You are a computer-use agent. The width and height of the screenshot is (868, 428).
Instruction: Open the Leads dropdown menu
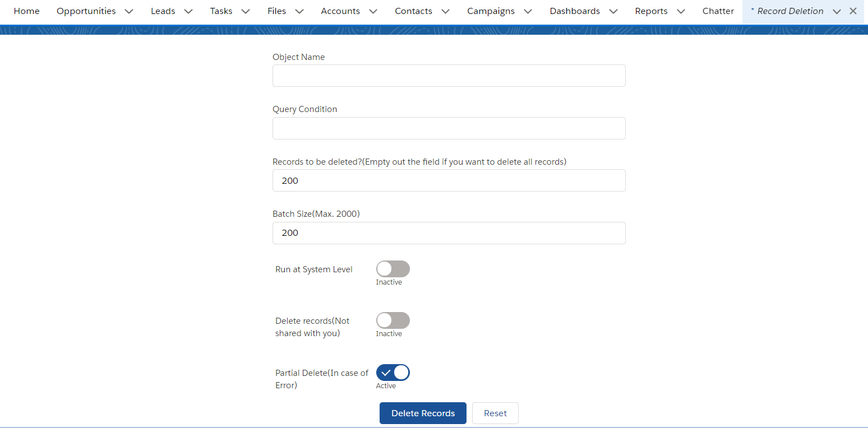[188, 11]
